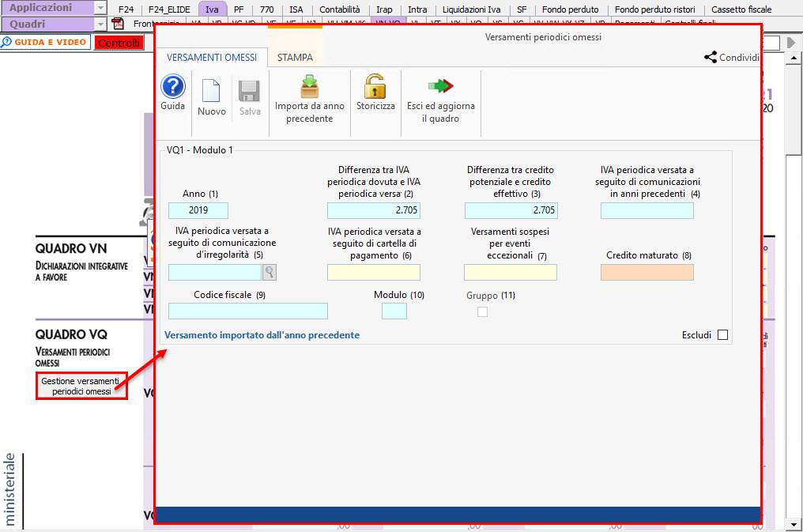Open the Irap tab
The height and width of the screenshot is (532, 803).
click(x=384, y=9)
